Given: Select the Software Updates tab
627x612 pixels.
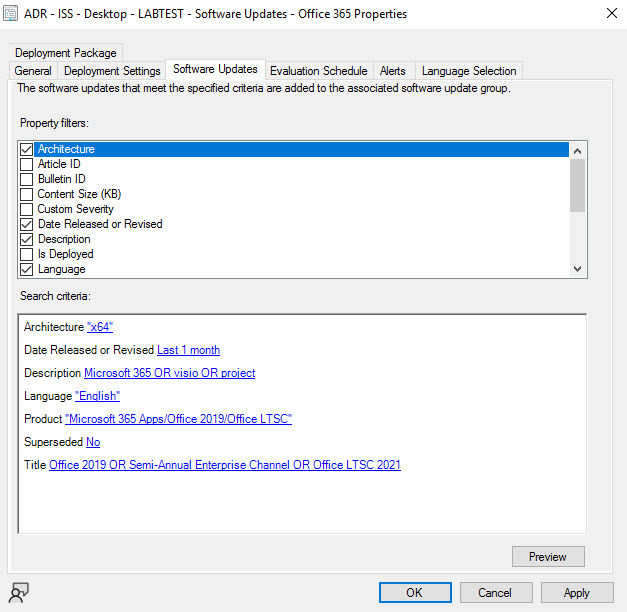Looking at the screenshot, I should tap(215, 69).
